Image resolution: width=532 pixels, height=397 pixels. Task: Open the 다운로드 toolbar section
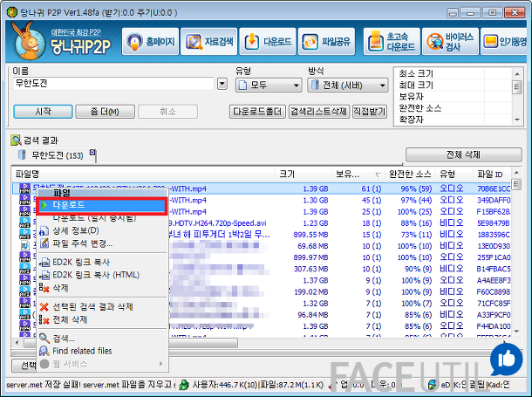267,42
